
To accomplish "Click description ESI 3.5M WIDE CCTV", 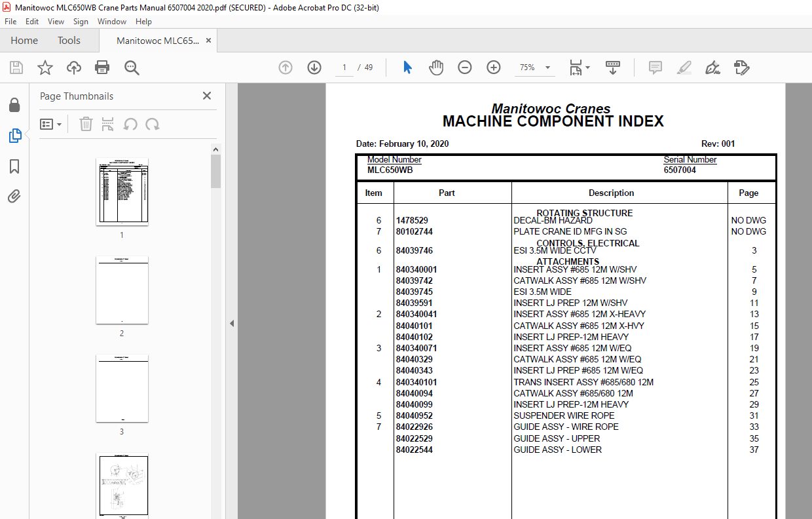I will (x=555, y=250).
